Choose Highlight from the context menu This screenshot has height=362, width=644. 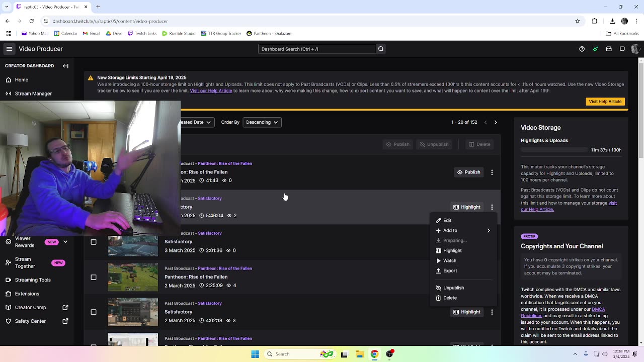tap(463, 250)
